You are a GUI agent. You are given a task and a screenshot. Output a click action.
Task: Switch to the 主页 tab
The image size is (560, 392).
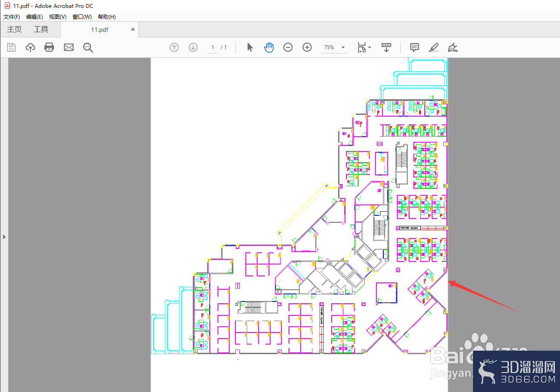coord(14,30)
